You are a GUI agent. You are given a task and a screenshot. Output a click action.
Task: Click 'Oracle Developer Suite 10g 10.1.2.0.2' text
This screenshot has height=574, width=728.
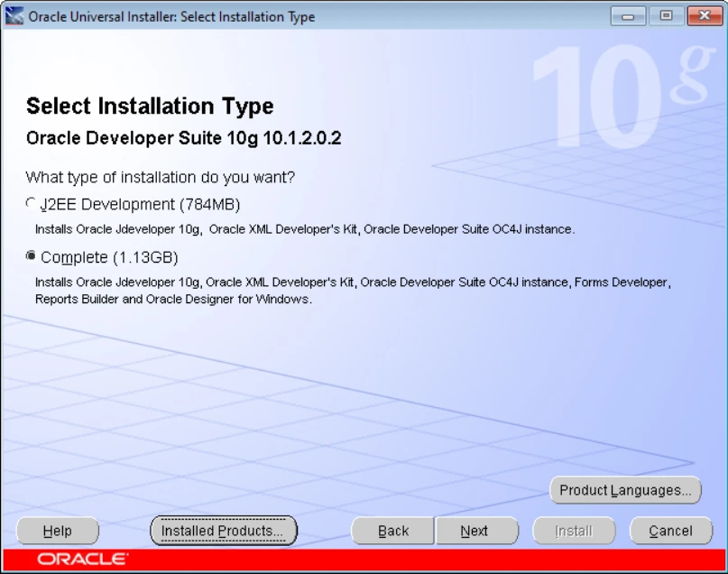184,138
